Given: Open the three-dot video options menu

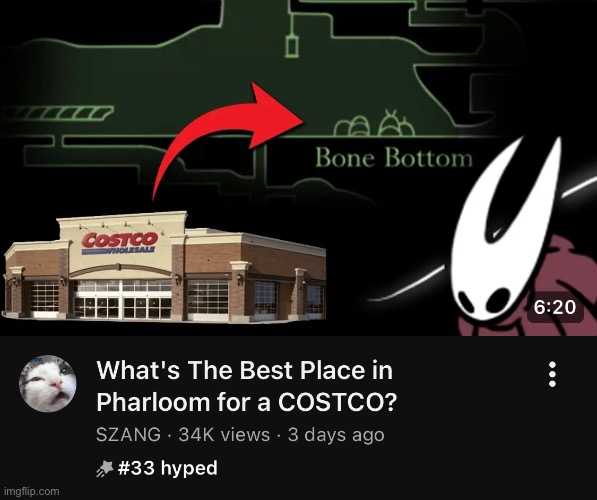Looking at the screenshot, I should point(552,374).
